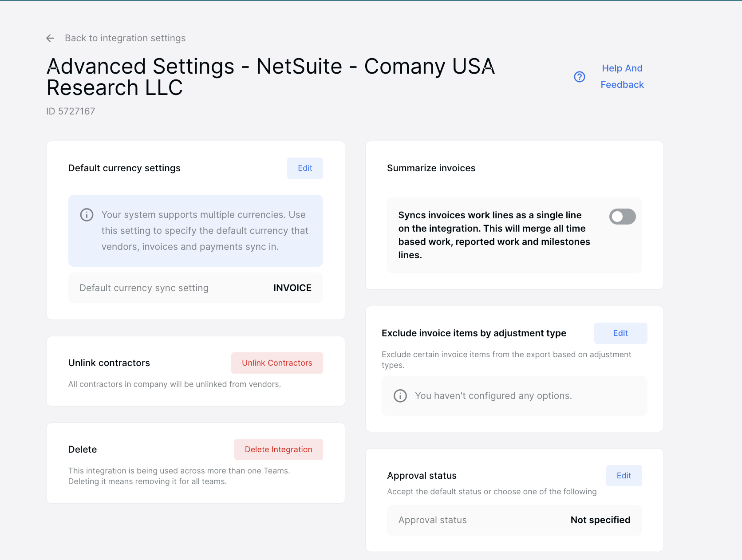The height and width of the screenshot is (560, 742).
Task: Click the Not specified approval status value
Action: 600,520
